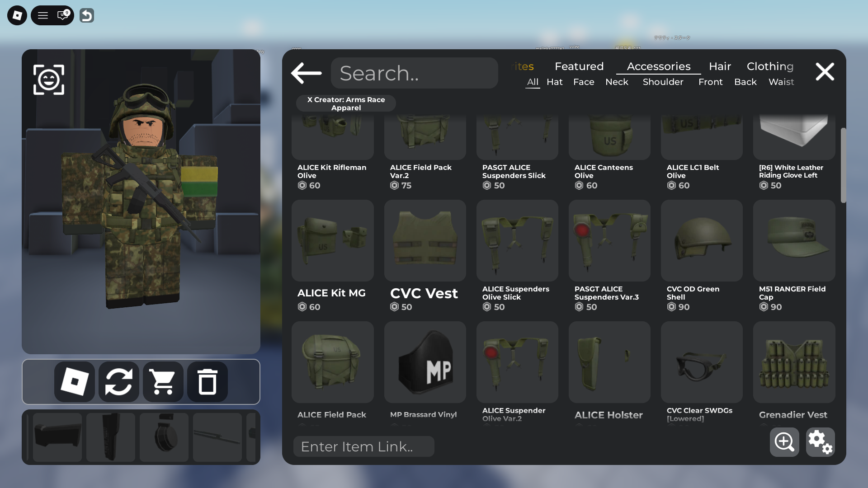Open the gears settings icon
This screenshot has width=868, height=488.
click(820, 442)
